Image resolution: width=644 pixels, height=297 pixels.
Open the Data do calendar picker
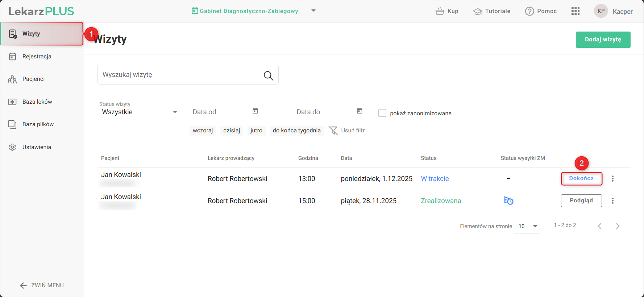point(360,111)
